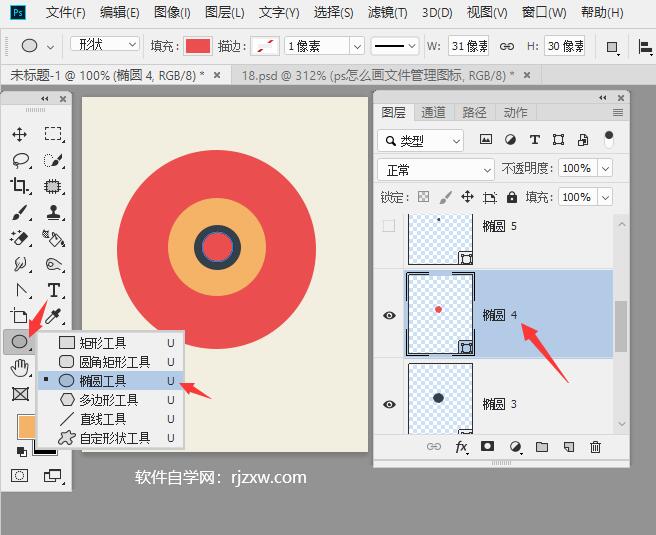Filter layers by pixel layer icon
Image resolution: width=656 pixels, height=535 pixels.
[x=486, y=139]
